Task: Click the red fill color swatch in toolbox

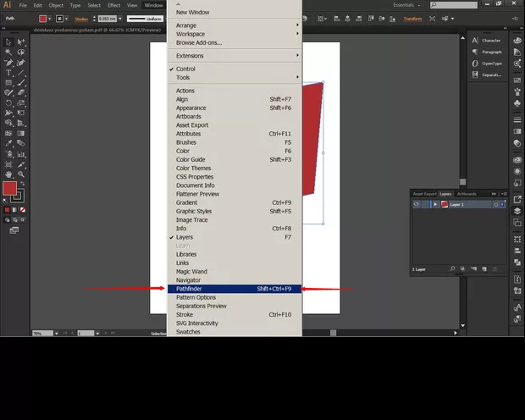Action: click(9, 188)
